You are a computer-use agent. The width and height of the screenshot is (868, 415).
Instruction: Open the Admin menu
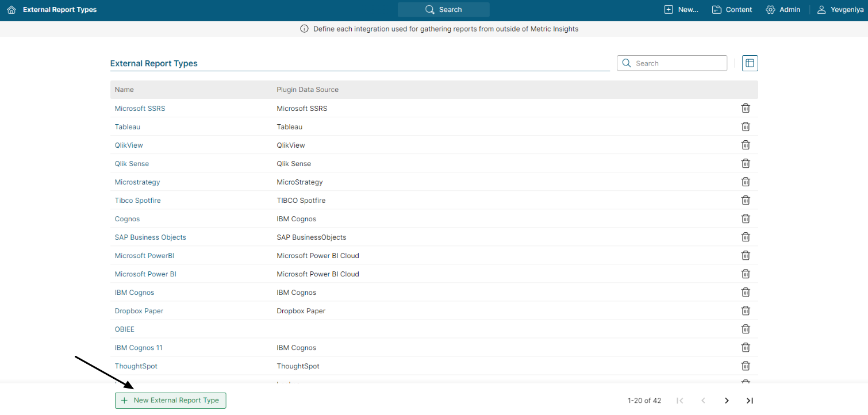(783, 10)
